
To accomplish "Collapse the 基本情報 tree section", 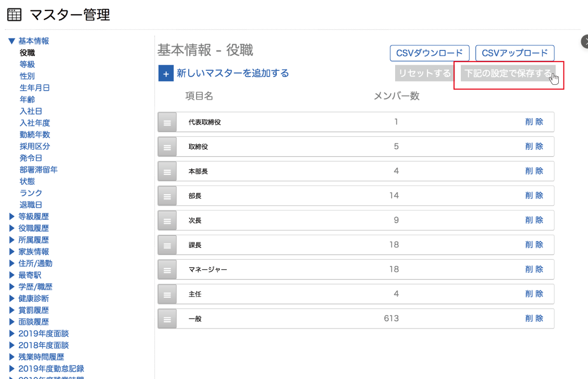I will pyautogui.click(x=11, y=41).
